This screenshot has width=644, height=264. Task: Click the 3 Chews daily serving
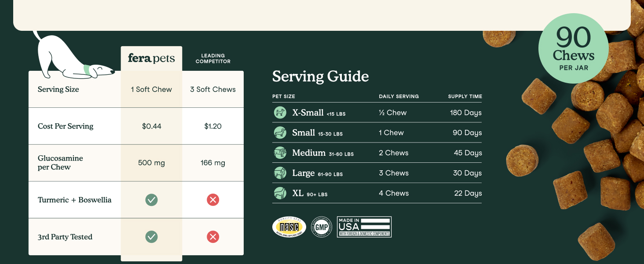coord(394,173)
